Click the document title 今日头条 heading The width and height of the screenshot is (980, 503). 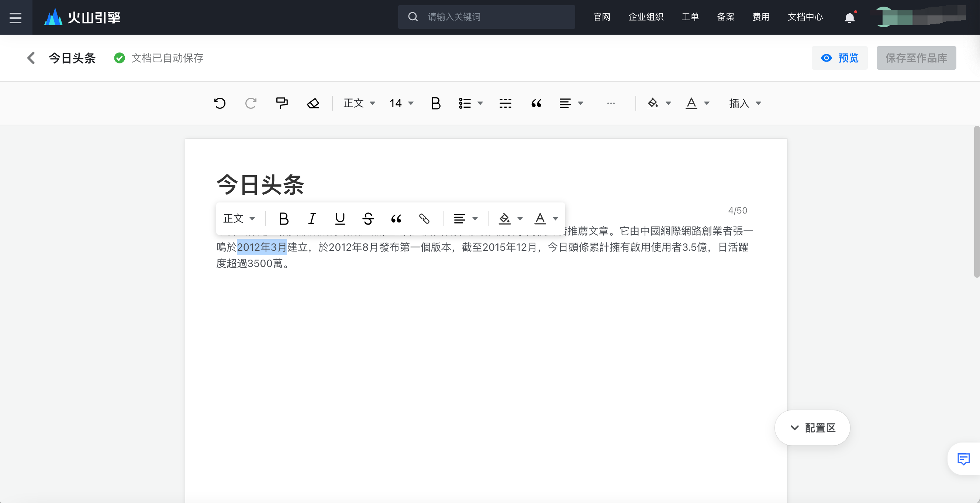[x=260, y=185]
